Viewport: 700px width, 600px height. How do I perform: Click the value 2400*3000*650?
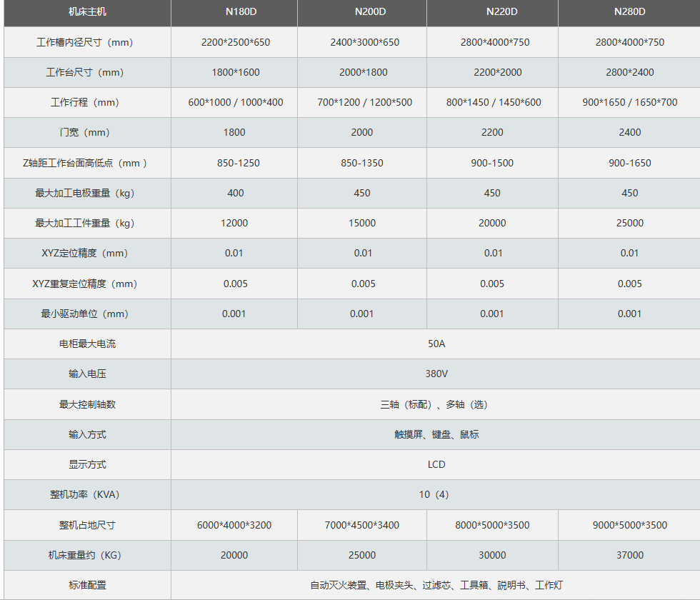(x=365, y=42)
